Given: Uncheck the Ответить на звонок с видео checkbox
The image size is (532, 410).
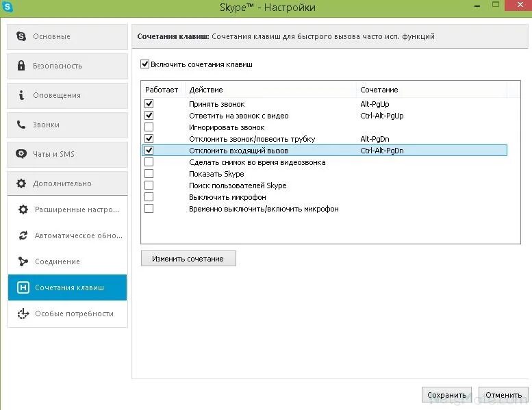Looking at the screenshot, I should pyautogui.click(x=149, y=115).
